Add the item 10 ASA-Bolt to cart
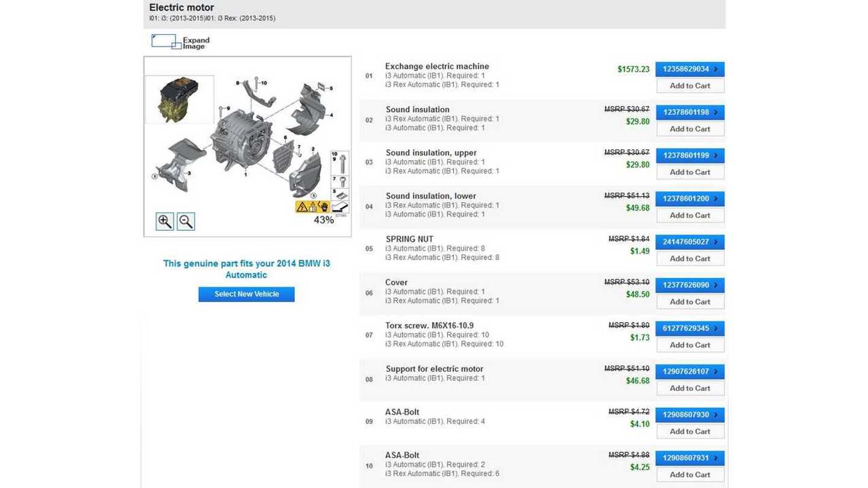This screenshot has width=868, height=488. (690, 474)
